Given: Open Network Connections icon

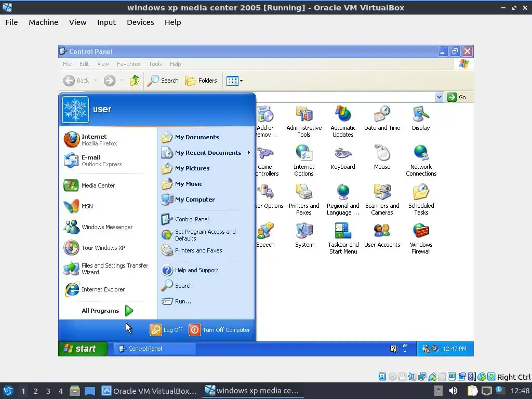Looking at the screenshot, I should [421, 161].
